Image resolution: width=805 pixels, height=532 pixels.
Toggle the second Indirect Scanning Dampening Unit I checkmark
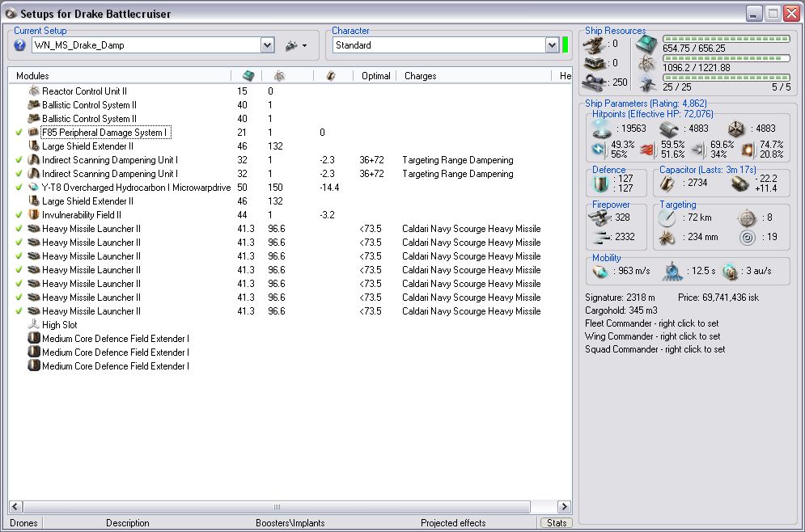tap(19, 174)
